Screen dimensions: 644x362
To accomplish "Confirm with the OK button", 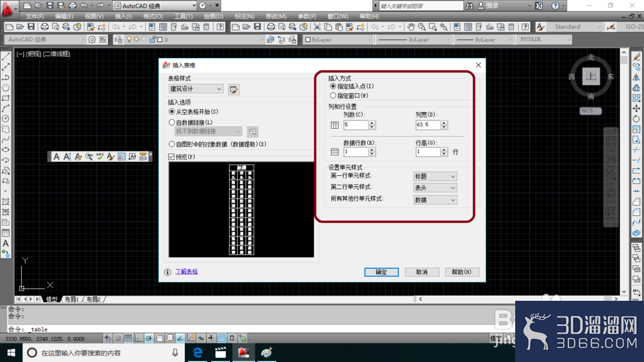I will (x=381, y=272).
